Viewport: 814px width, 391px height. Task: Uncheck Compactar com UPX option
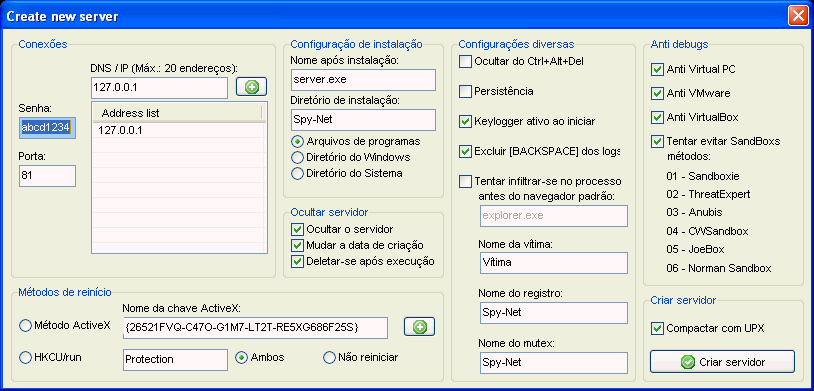657,328
